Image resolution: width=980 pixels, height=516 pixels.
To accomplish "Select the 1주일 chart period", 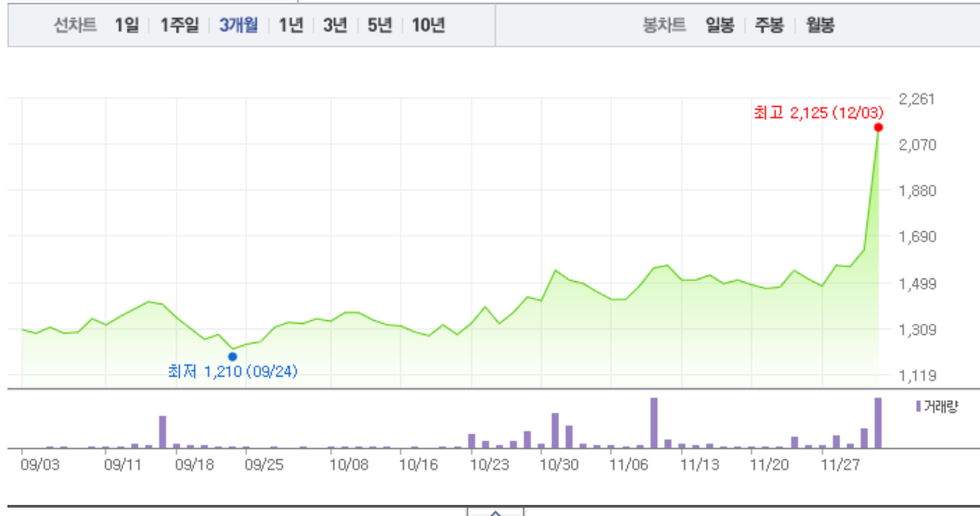I will (179, 25).
